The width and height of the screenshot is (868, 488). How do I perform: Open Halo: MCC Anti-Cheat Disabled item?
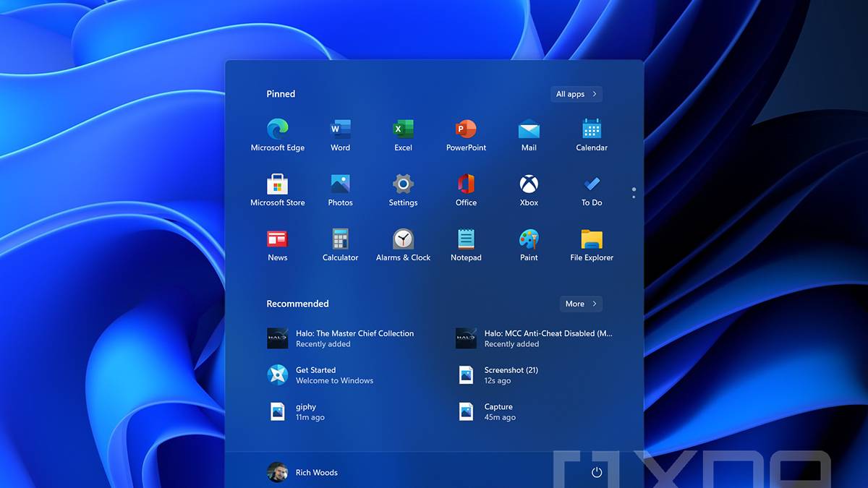(x=535, y=338)
